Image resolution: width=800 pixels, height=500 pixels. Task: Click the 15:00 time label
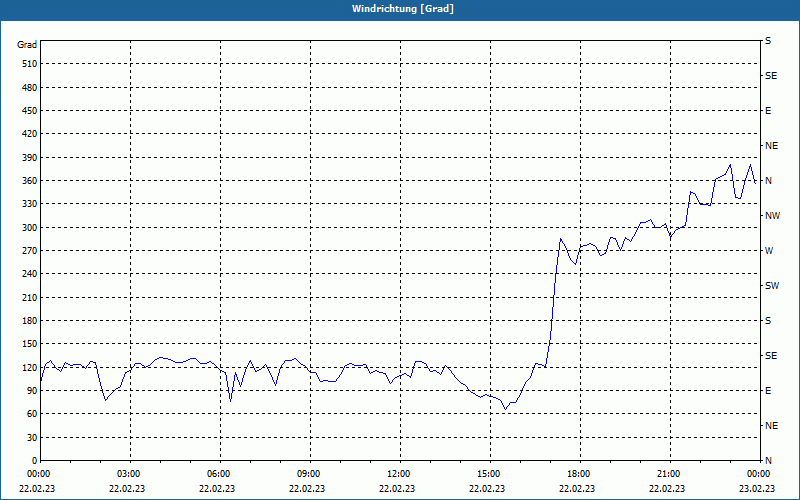click(489, 474)
